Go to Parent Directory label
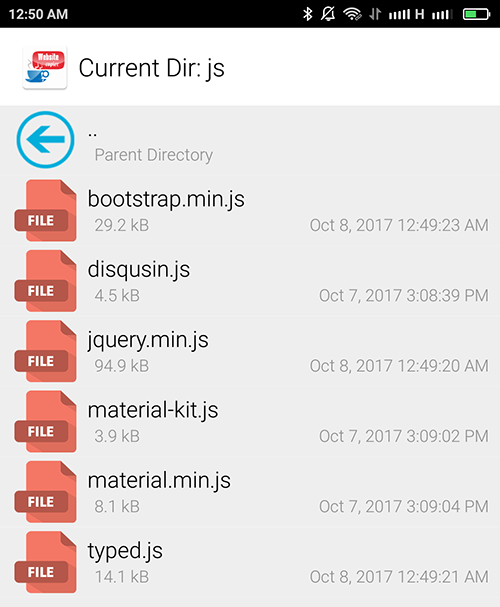 pyautogui.click(x=154, y=155)
